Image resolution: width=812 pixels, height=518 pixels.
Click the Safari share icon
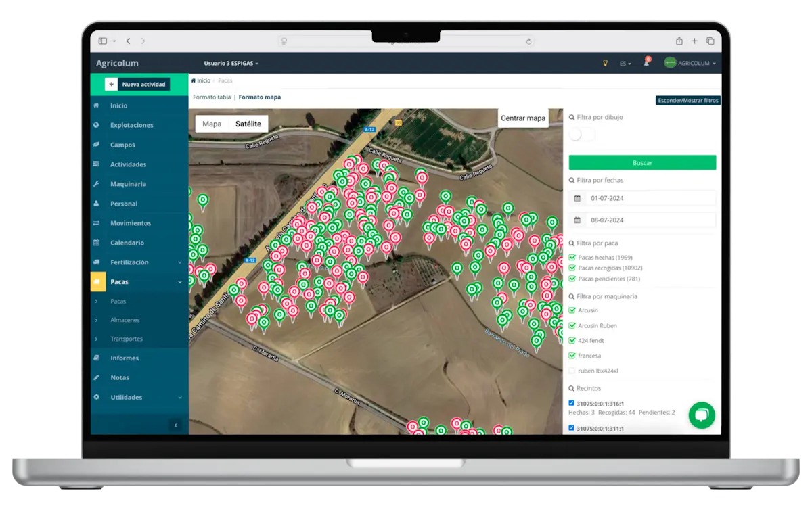tap(679, 41)
